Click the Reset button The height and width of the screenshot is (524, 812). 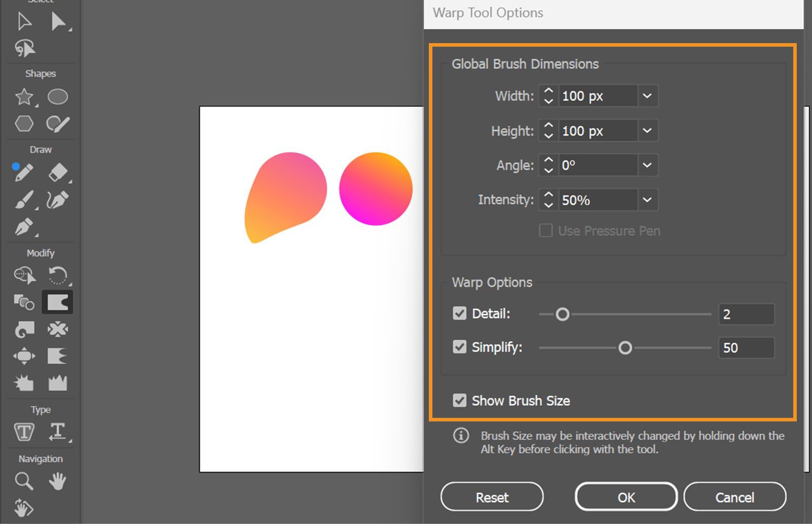tap(491, 497)
